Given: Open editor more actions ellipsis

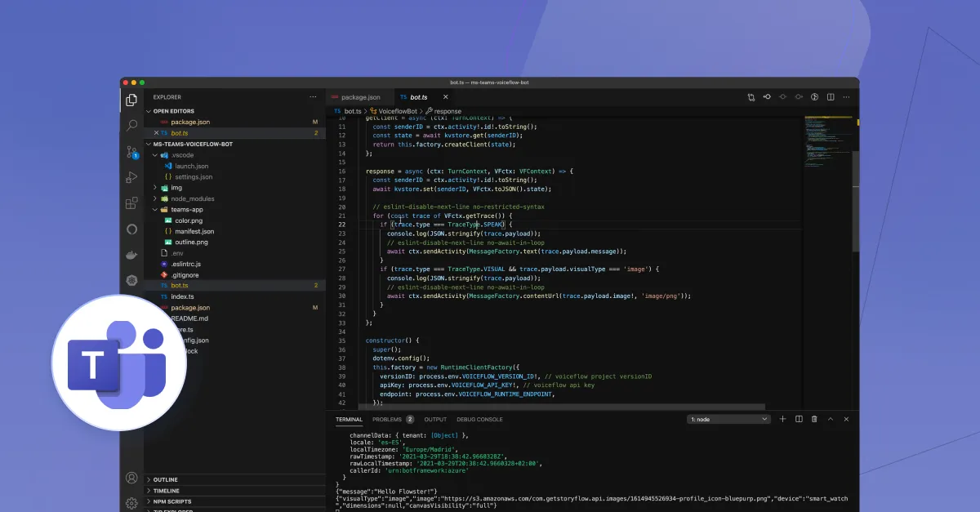Looking at the screenshot, I should point(847,97).
